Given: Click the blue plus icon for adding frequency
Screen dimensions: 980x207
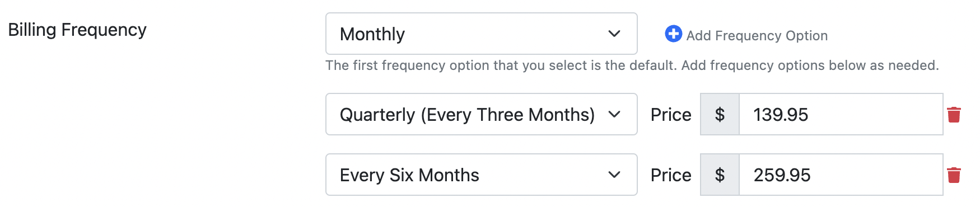Looking at the screenshot, I should click(x=673, y=34).
